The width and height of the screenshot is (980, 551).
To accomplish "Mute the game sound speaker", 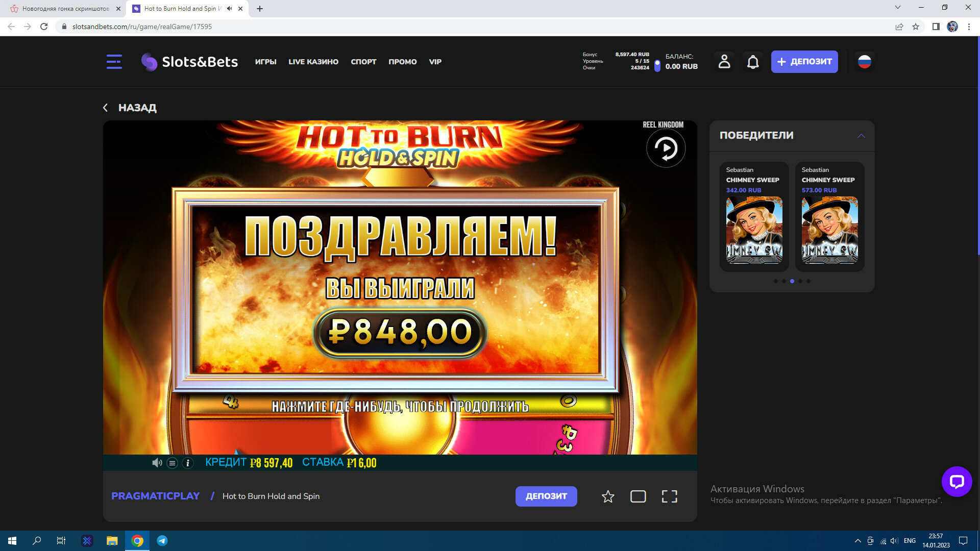I will click(157, 463).
